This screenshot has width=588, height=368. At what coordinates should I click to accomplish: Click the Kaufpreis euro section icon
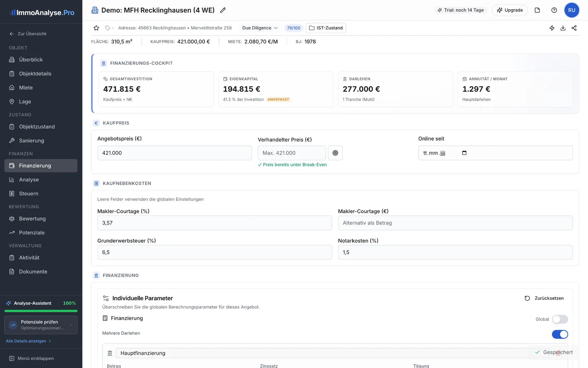pos(96,123)
